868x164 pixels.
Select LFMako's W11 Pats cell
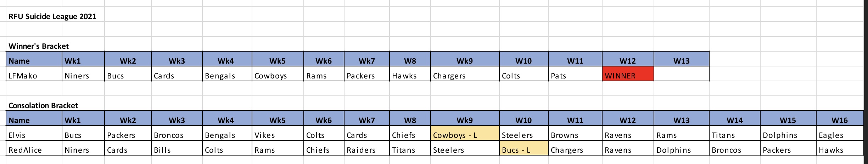pyautogui.click(x=575, y=74)
